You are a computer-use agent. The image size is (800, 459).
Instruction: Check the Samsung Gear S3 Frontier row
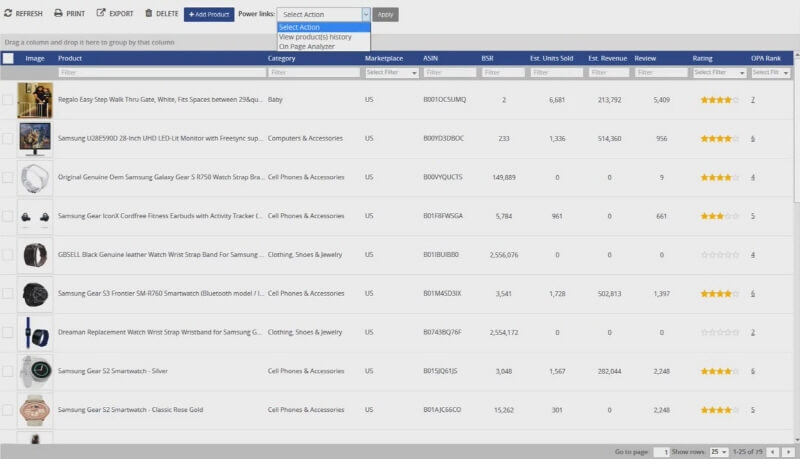[8, 294]
